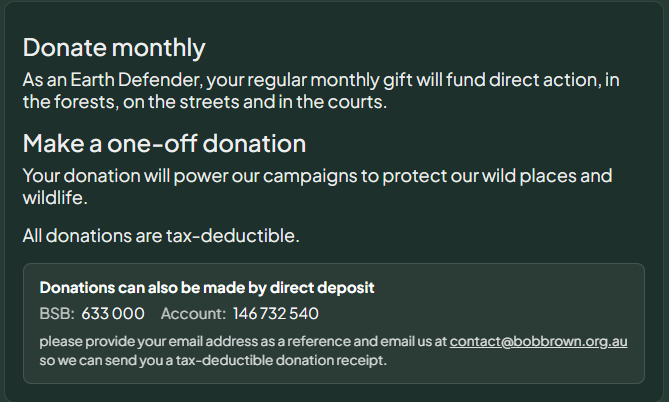Click the "Make a one-off donation" heading
Screen dimensions: 669x402
point(164,143)
